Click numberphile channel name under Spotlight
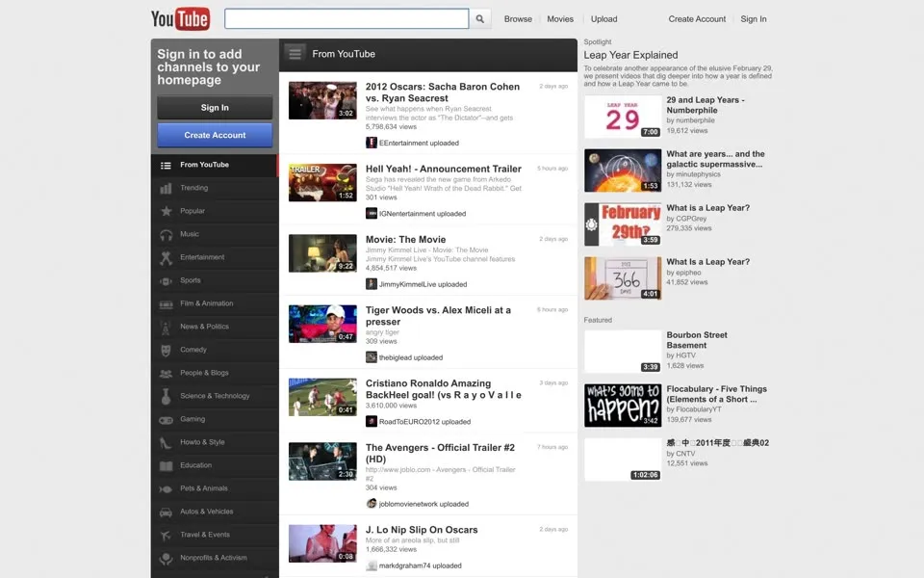The width and height of the screenshot is (924, 578). pyautogui.click(x=695, y=120)
